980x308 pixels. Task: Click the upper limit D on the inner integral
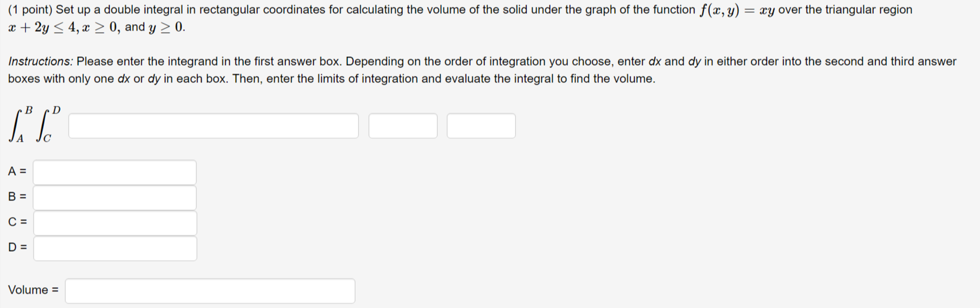pos(57,110)
